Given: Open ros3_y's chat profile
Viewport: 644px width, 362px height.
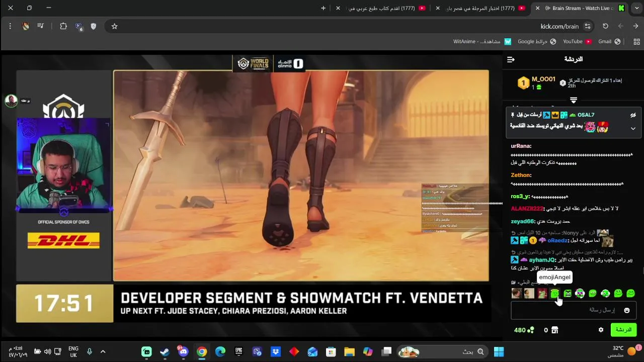Looking at the screenshot, I should 520,197.
